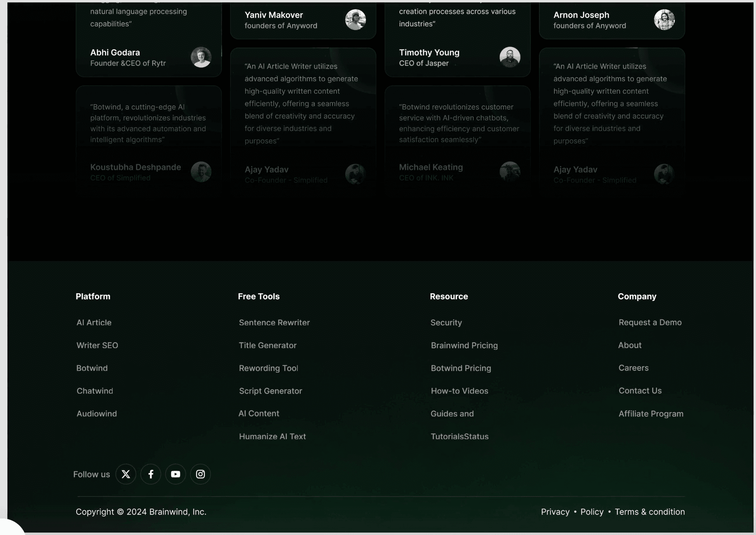
Task: Click the Arnon Joseph name text
Action: [581, 15]
